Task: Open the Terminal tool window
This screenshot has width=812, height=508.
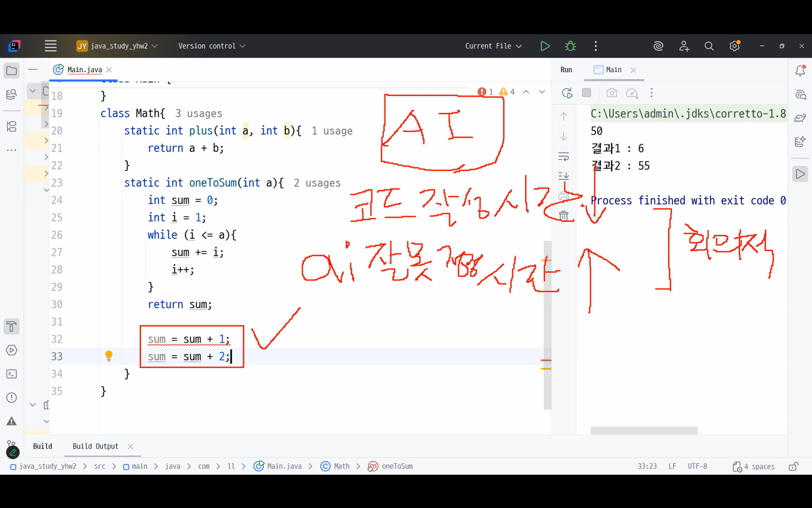Action: [x=12, y=374]
